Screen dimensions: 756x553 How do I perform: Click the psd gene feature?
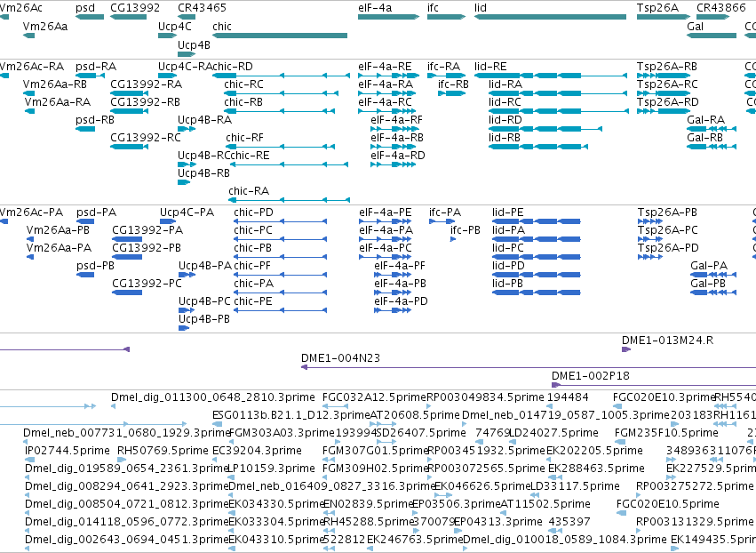(x=90, y=17)
